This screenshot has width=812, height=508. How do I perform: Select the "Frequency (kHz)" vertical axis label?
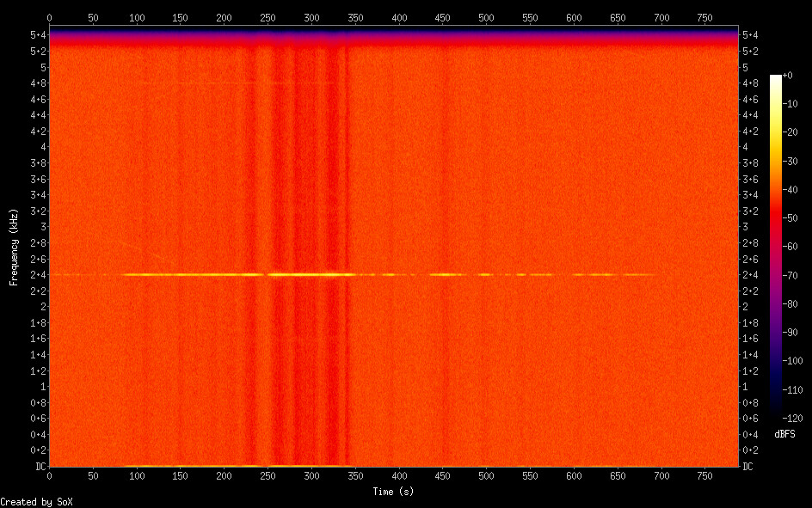click(x=14, y=247)
